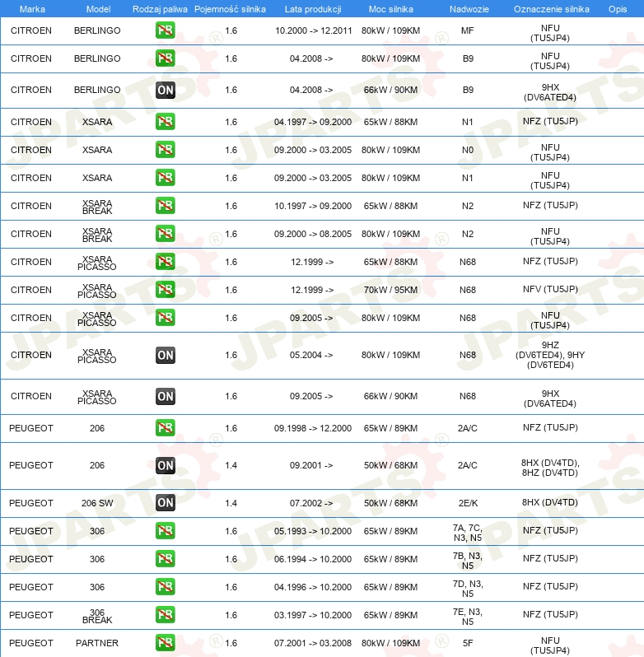Click NFV (TU5JP) engine code cell
The height and width of the screenshot is (657, 644).
pos(550,289)
